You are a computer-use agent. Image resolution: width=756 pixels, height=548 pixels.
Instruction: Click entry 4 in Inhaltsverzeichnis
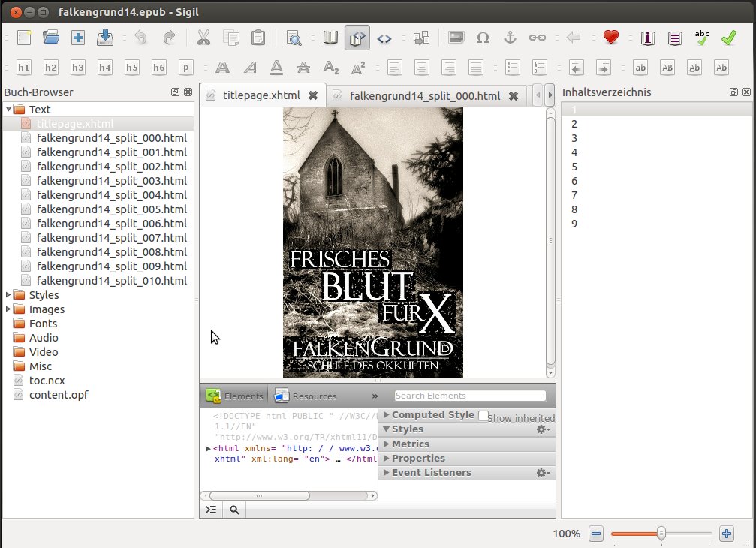point(574,152)
